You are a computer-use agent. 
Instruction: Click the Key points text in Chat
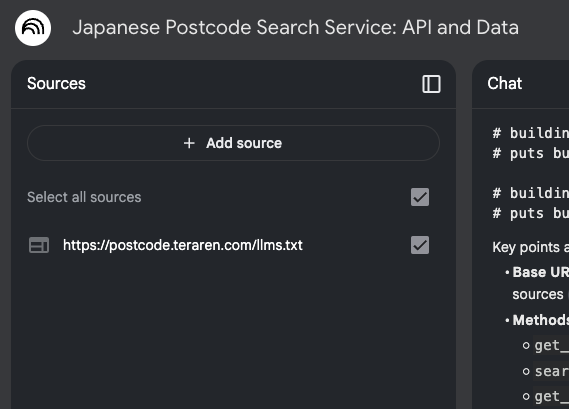(x=526, y=247)
